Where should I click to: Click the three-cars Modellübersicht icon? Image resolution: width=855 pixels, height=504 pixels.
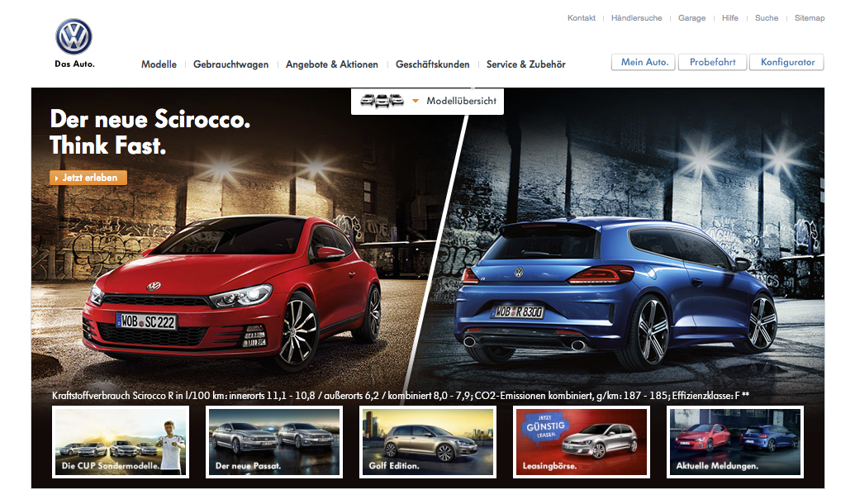coord(382,101)
